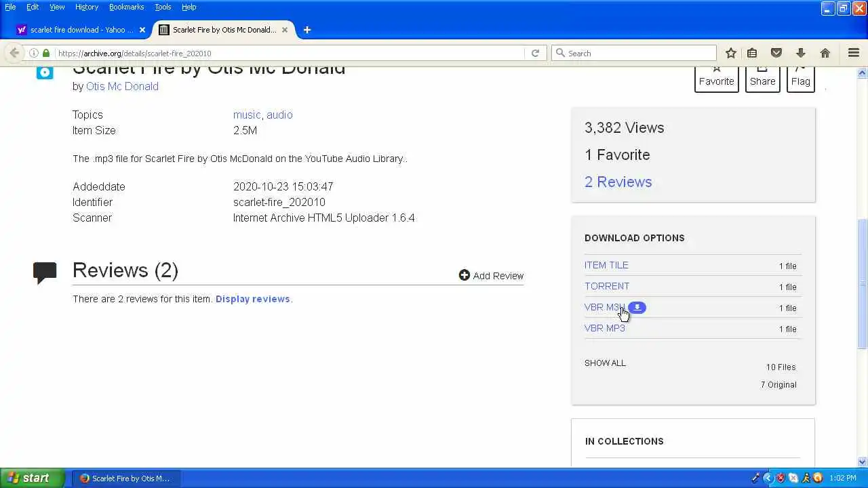Viewport: 868px width, 488px height.
Task: Expand hidden tray icons arrow
Action: [x=768, y=478]
